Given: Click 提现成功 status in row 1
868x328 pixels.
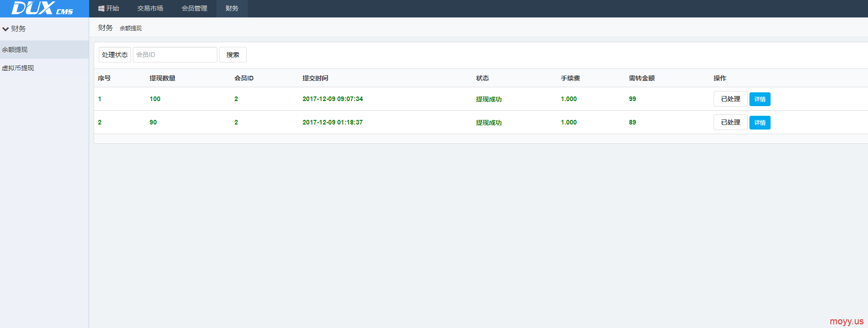Looking at the screenshot, I should pyautogui.click(x=489, y=99).
